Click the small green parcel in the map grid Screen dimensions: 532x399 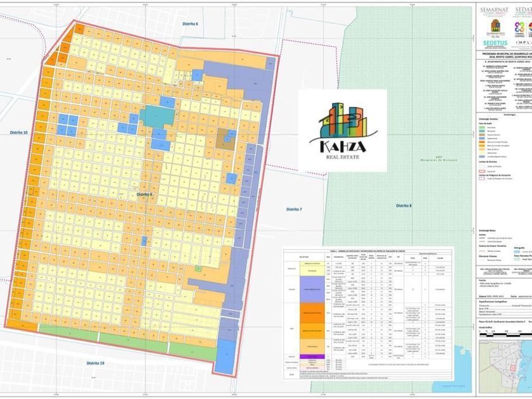click(x=198, y=269)
